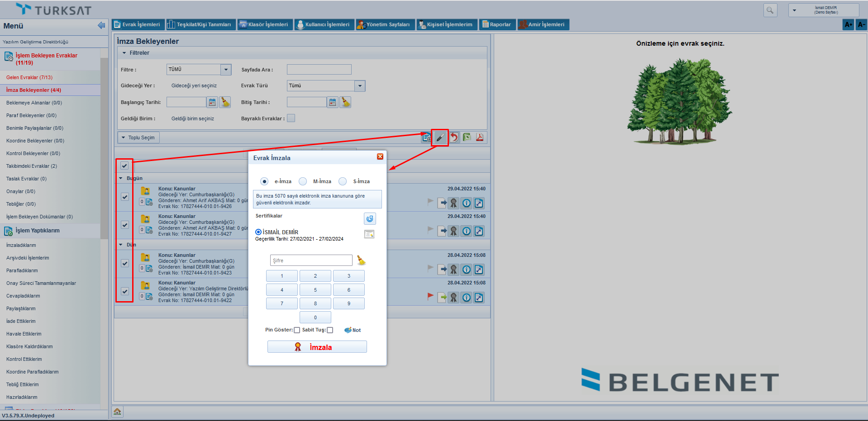This screenshot has height=421, width=868.
Task: Refresh certificates list icon in dialog
Action: (x=370, y=219)
